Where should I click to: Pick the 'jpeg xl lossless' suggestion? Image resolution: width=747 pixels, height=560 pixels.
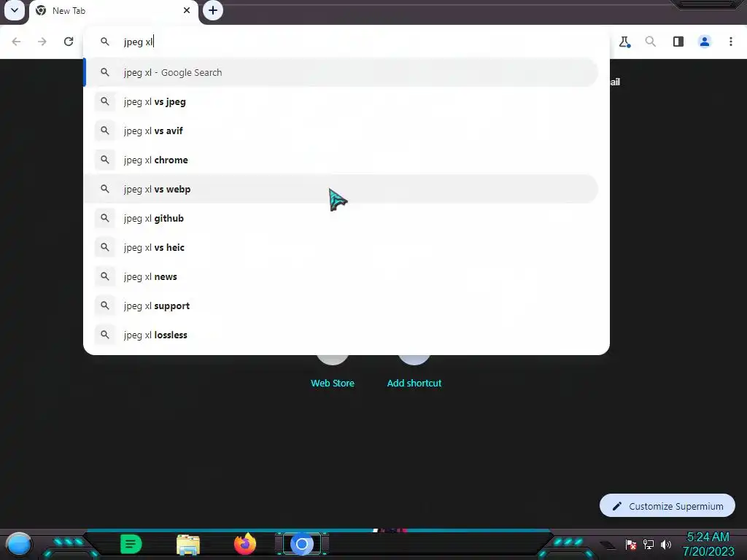click(x=341, y=335)
